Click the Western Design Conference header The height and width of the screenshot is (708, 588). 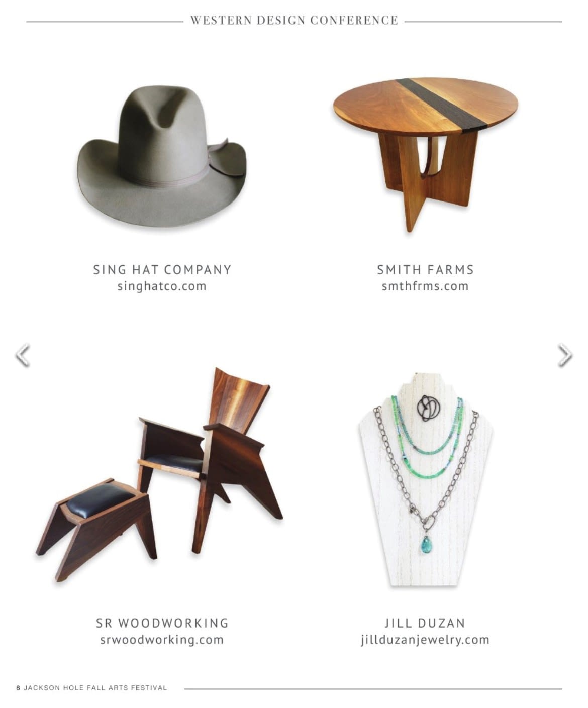294,21
